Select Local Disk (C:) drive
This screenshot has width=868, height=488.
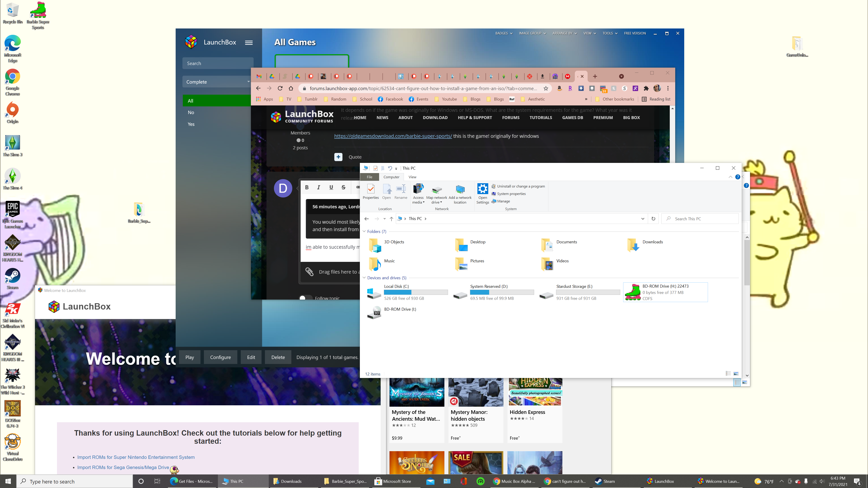pyautogui.click(x=407, y=292)
